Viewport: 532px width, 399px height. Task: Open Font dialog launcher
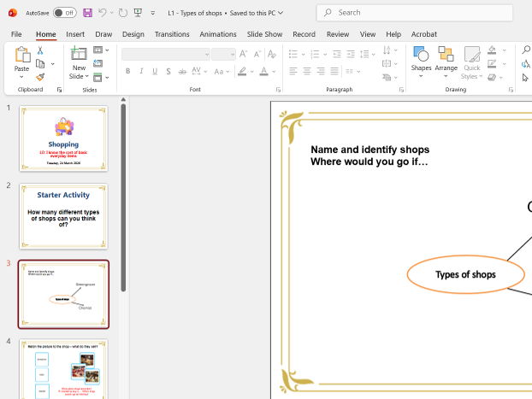278,90
